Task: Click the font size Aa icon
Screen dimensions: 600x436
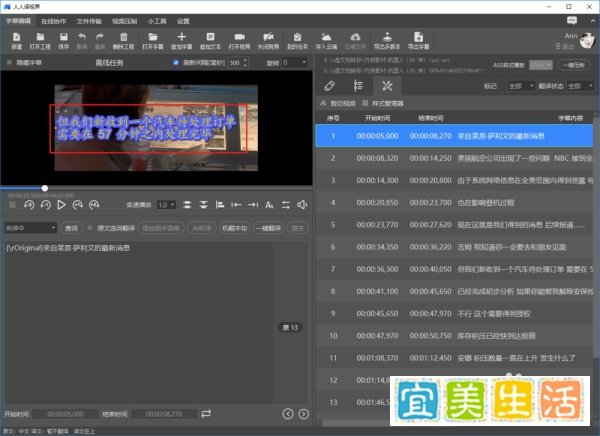Action: [x=269, y=205]
